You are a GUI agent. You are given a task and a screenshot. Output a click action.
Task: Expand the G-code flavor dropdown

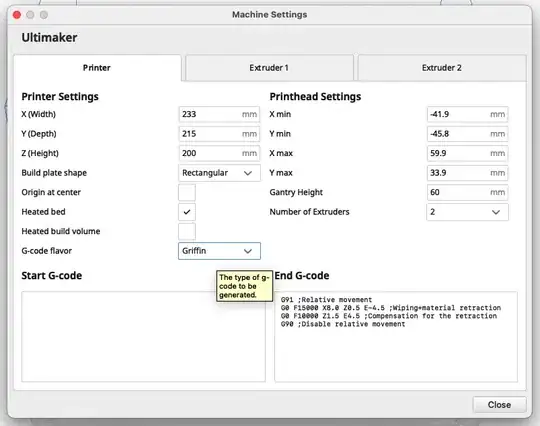(x=219, y=251)
